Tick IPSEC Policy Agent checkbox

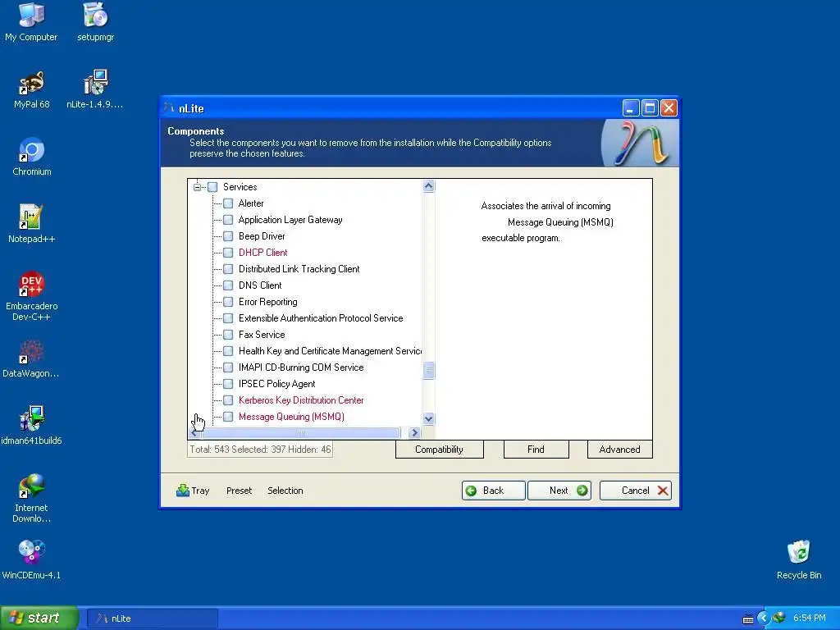click(228, 384)
